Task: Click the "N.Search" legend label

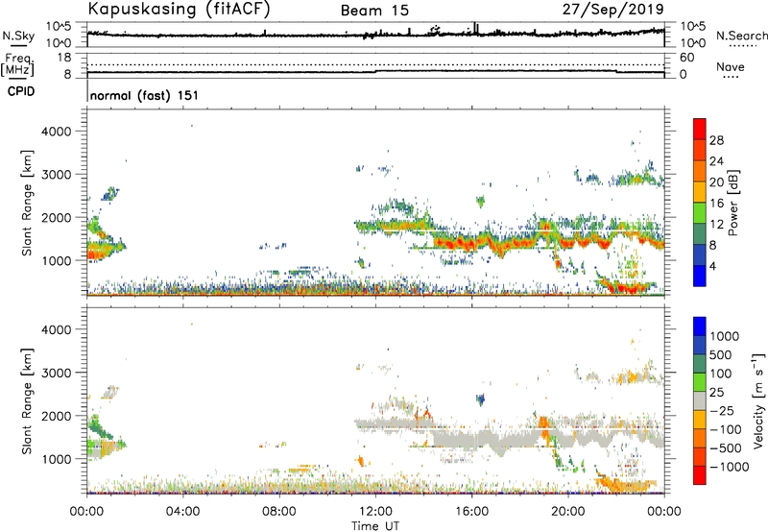Action: tap(742, 36)
